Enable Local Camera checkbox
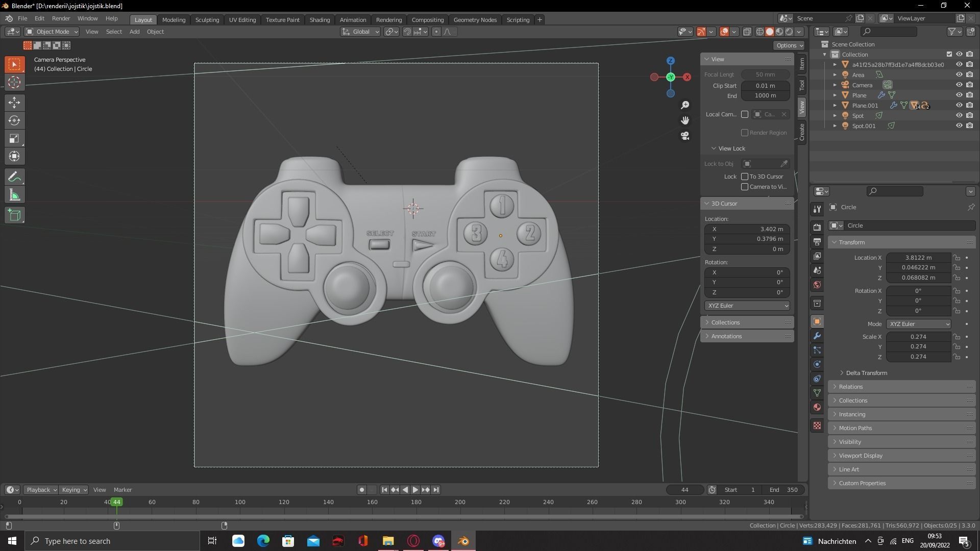 click(x=745, y=114)
